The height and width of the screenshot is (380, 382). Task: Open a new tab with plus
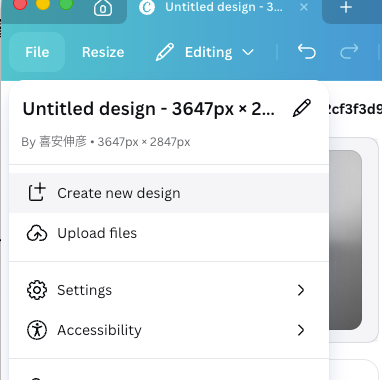pyautogui.click(x=346, y=7)
